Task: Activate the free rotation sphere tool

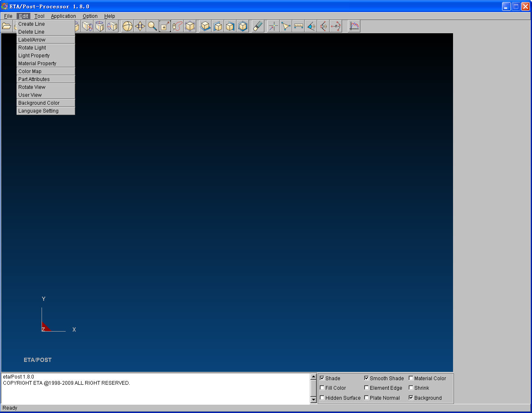Action: (128, 26)
